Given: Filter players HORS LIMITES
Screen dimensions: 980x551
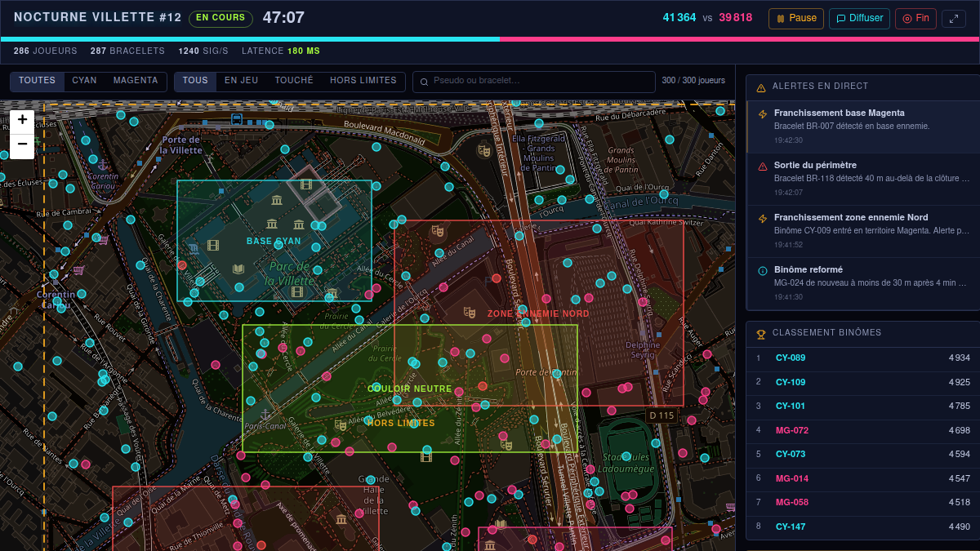Looking at the screenshot, I should [x=363, y=81].
